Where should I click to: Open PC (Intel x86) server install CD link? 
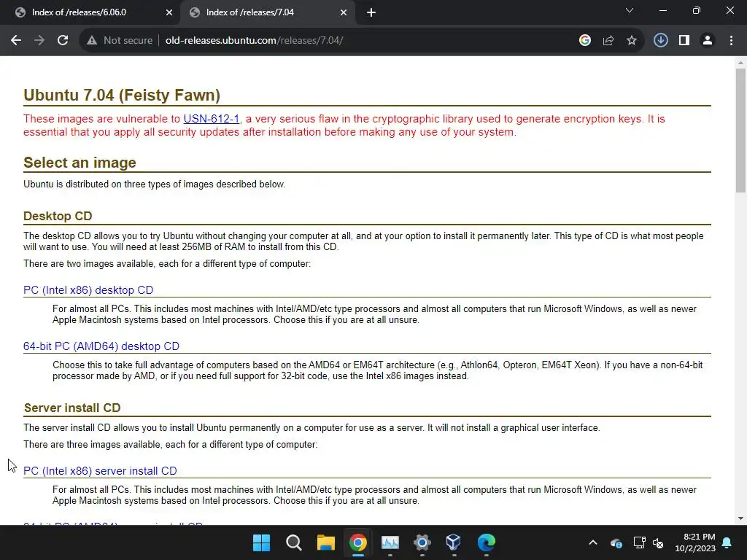pyautogui.click(x=100, y=471)
